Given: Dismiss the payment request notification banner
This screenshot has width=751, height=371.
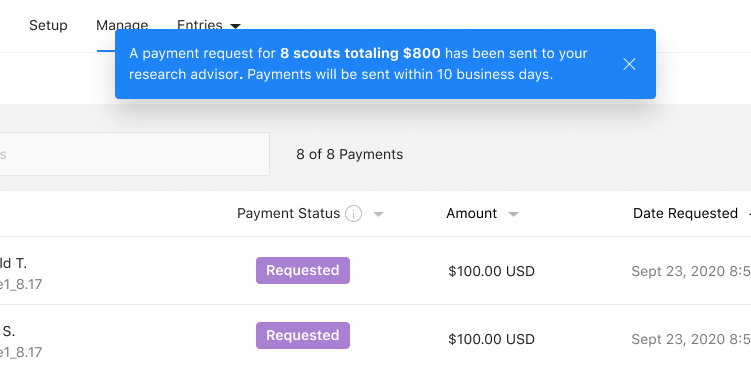Looking at the screenshot, I should coord(629,64).
